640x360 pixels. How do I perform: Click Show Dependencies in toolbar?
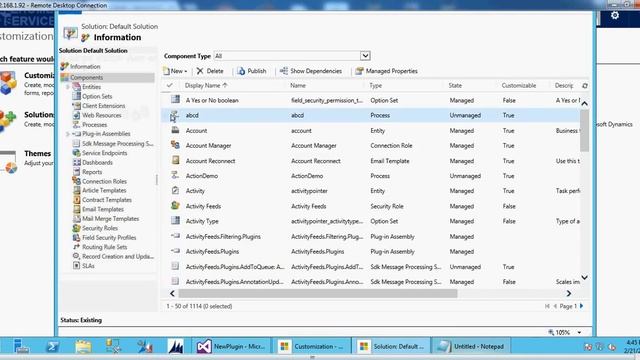pos(311,71)
